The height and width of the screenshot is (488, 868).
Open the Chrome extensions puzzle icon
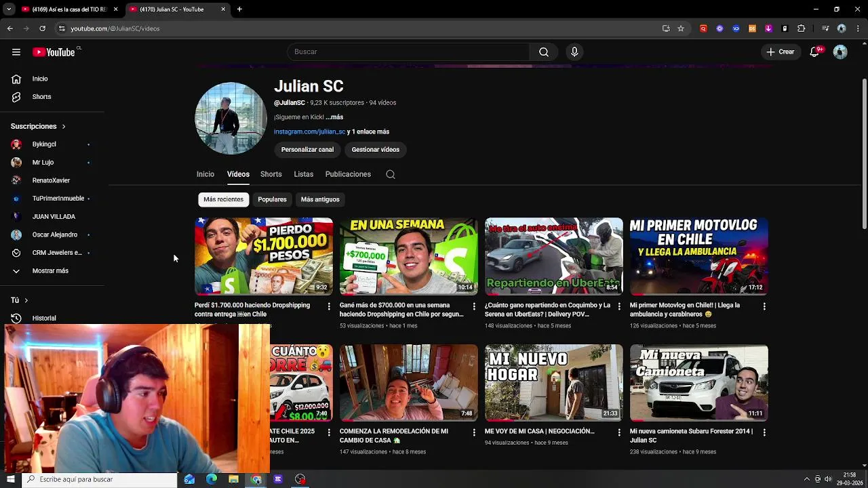pos(802,28)
